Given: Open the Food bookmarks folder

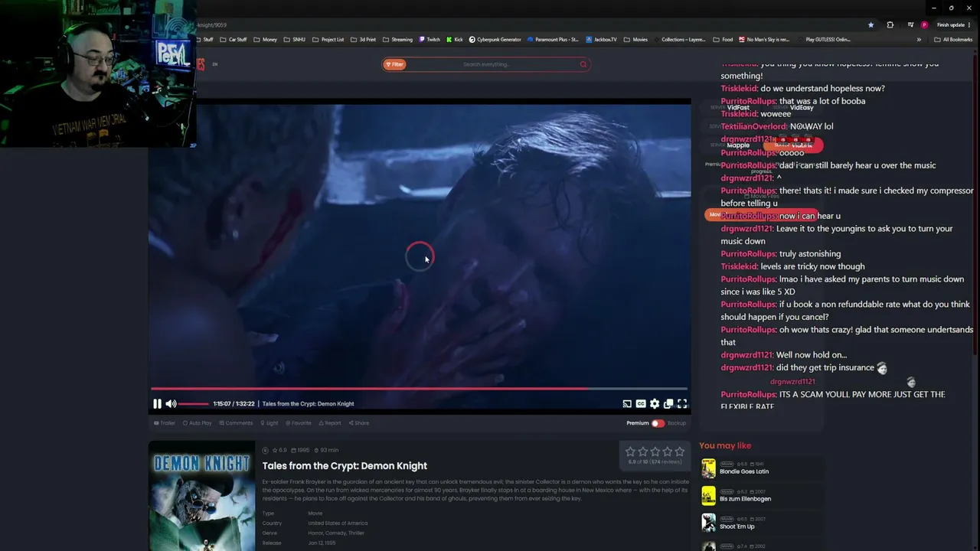Looking at the screenshot, I should tap(723, 40).
